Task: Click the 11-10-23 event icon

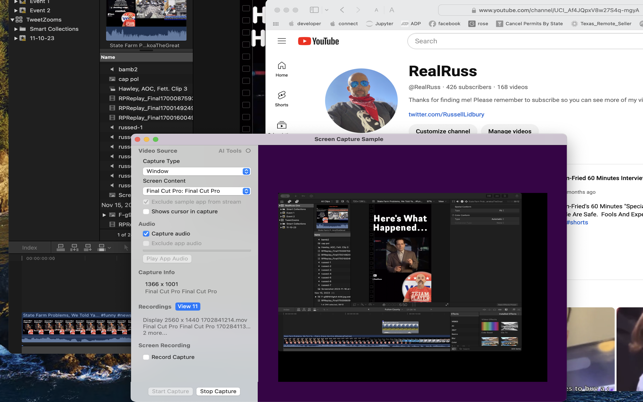Action: [x=23, y=38]
